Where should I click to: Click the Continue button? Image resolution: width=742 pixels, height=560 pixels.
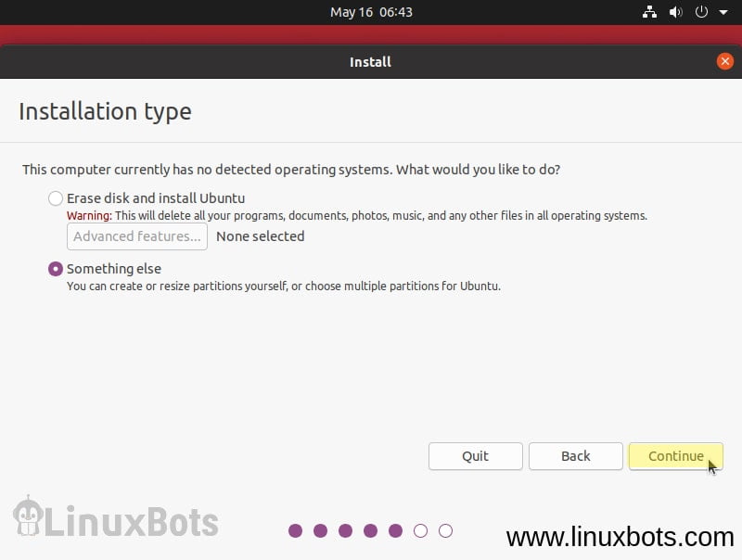[675, 456]
